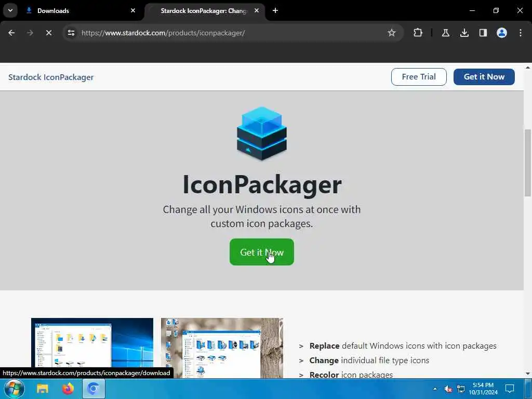Show browser downloads tray icon
The height and width of the screenshot is (399, 532).
464,33
